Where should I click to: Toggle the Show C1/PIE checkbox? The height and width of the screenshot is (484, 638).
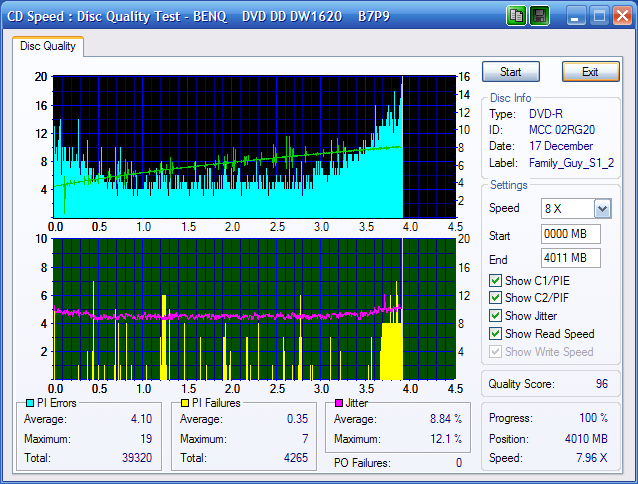coord(496,280)
